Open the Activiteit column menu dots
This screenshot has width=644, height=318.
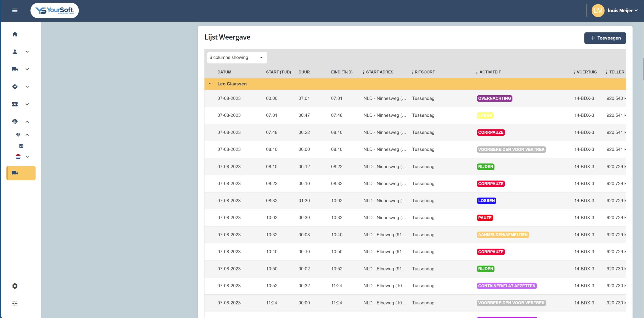click(477, 72)
